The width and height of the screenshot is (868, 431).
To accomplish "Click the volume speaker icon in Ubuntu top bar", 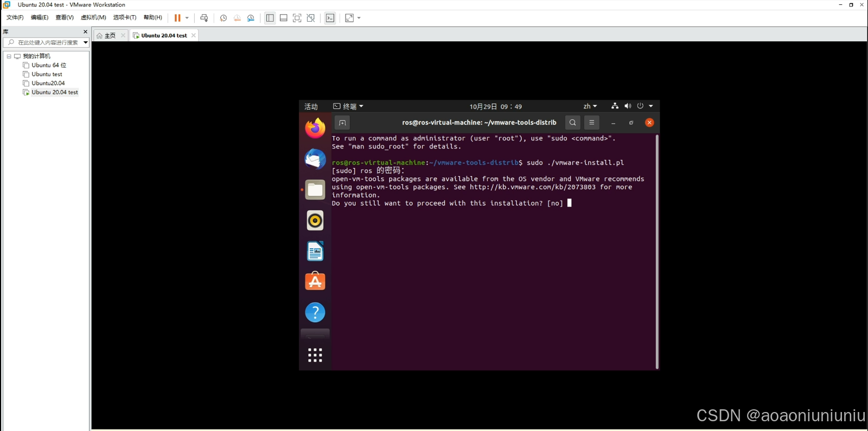I will (628, 106).
